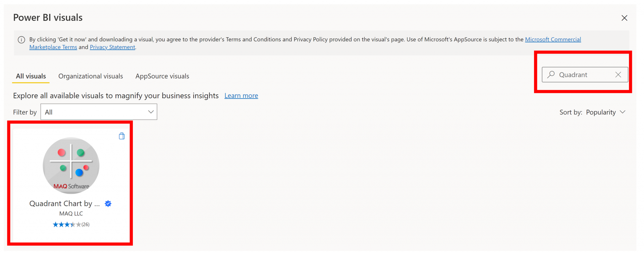This screenshot has height=253, width=644.
Task: Expand the Filter by All dropdown
Action: [99, 112]
